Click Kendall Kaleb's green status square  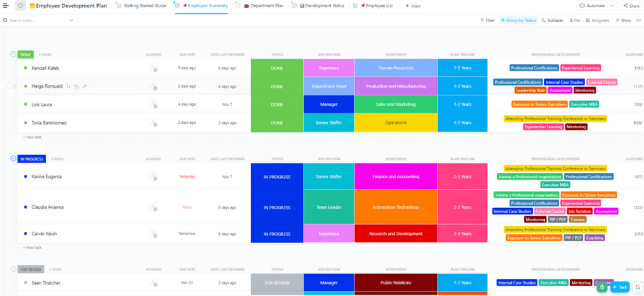coord(25,68)
